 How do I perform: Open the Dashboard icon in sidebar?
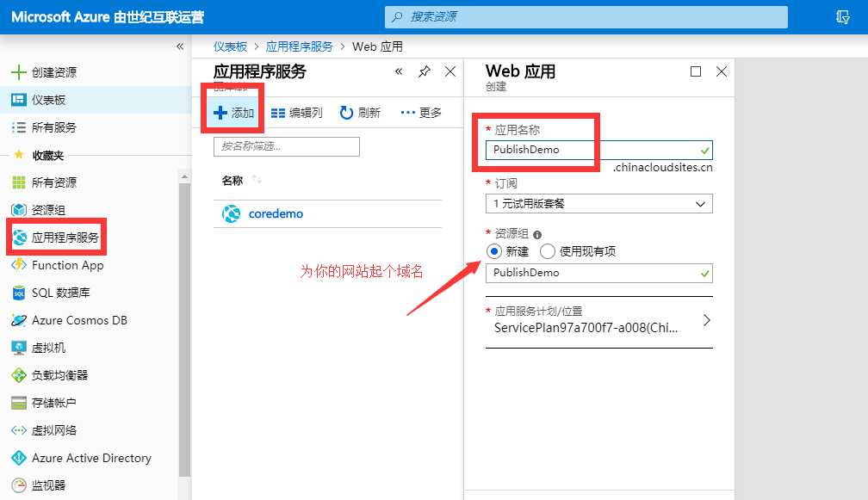tap(19, 100)
